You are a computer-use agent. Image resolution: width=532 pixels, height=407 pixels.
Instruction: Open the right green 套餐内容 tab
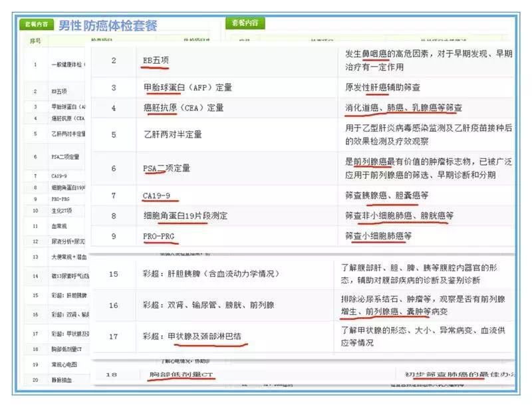pyautogui.click(x=245, y=23)
